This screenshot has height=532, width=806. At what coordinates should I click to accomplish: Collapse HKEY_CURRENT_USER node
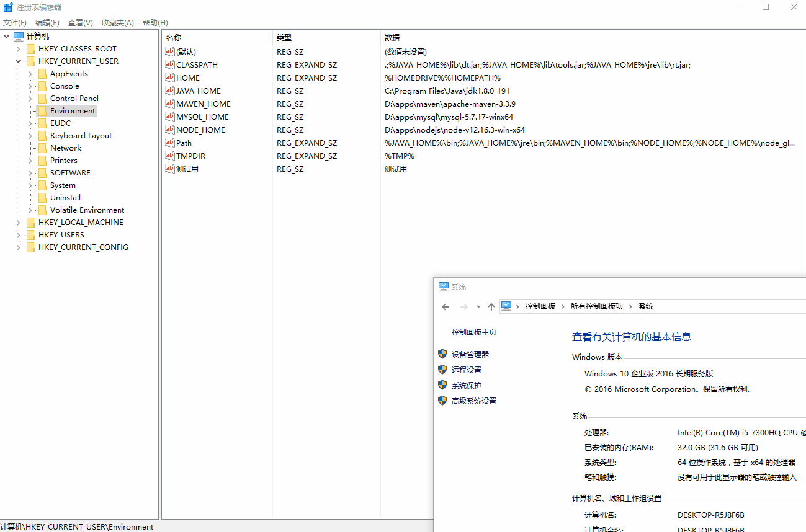pyautogui.click(x=19, y=61)
